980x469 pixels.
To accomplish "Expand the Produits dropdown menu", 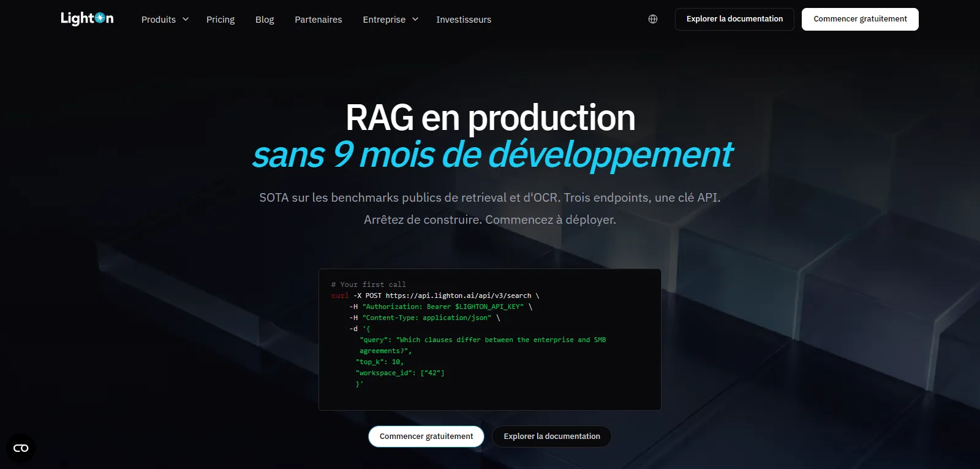I will coord(165,20).
